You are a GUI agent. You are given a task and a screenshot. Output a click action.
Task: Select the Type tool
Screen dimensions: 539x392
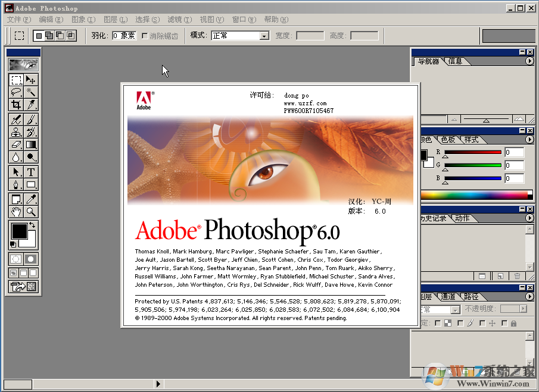coord(31,171)
